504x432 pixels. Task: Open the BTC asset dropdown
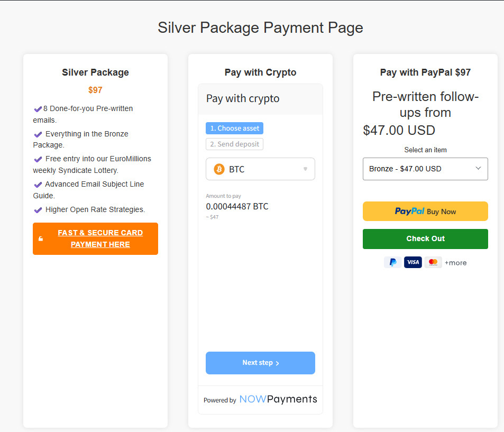point(260,169)
